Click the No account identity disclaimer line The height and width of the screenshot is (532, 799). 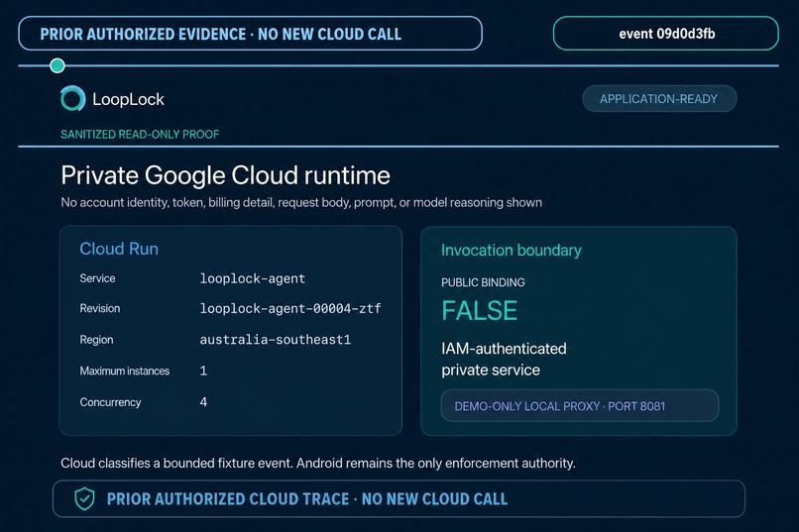tap(301, 203)
